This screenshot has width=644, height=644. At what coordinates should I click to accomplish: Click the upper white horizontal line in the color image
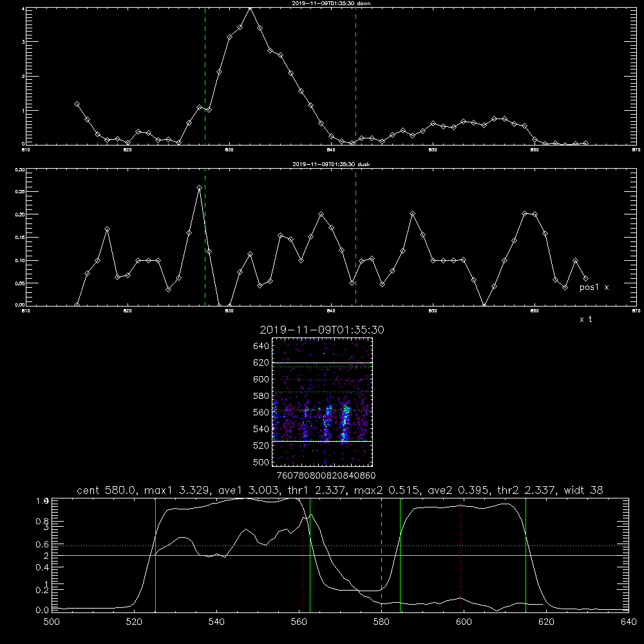click(323, 363)
